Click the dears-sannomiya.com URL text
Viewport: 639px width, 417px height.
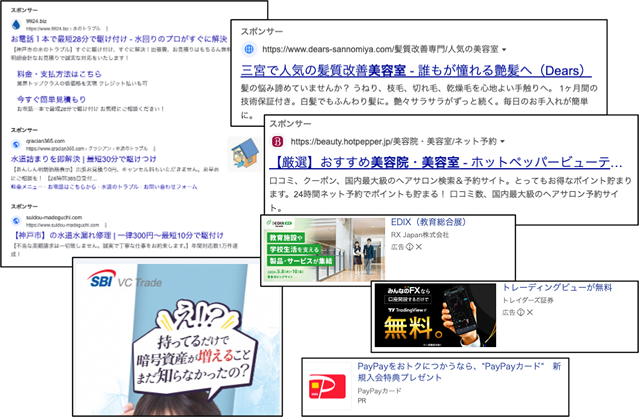pyautogui.click(x=380, y=49)
